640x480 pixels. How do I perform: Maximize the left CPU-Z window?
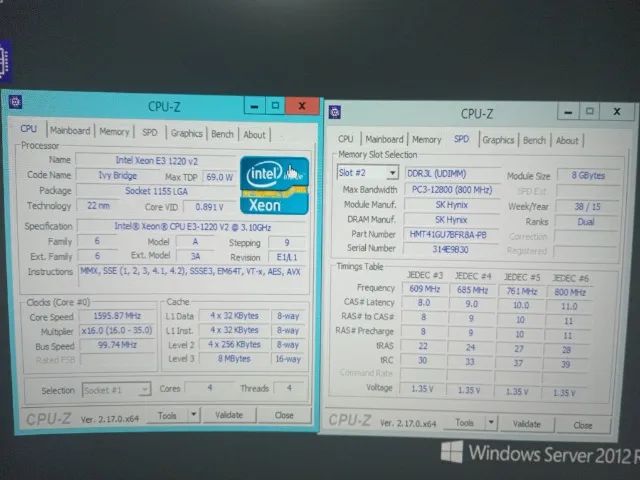click(x=275, y=106)
